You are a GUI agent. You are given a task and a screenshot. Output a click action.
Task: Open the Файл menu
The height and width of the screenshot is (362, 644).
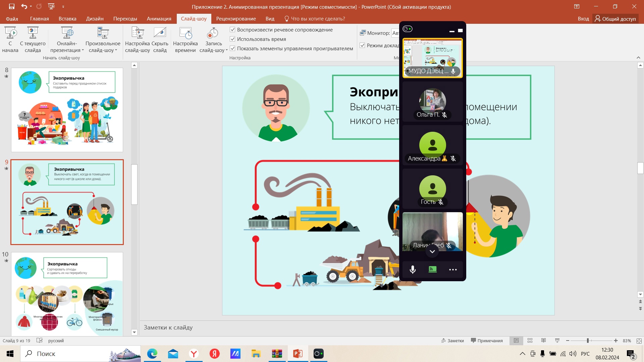click(12, 19)
